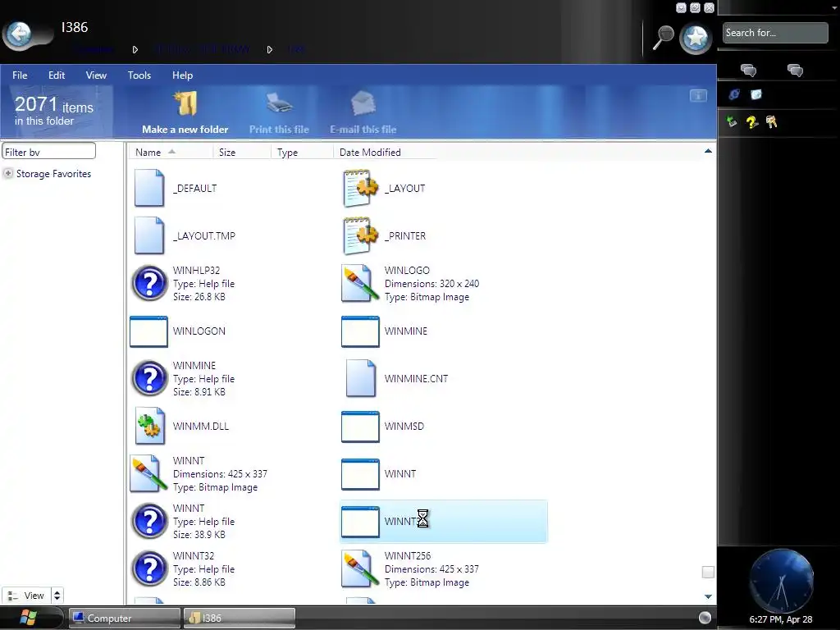Image resolution: width=840 pixels, height=630 pixels.
Task: Open the Edit menu
Action: click(x=57, y=75)
